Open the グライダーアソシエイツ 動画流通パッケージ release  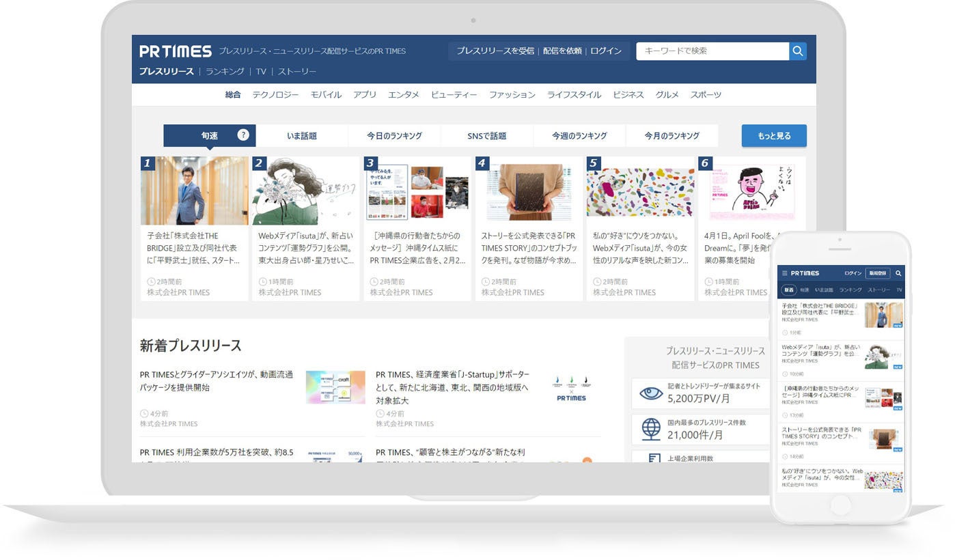tap(217, 381)
